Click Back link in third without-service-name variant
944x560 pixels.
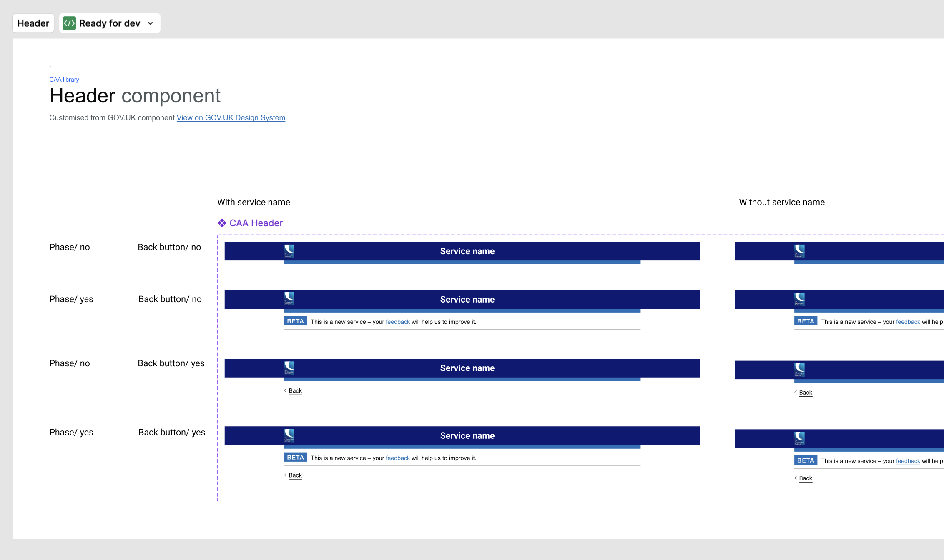pos(805,393)
